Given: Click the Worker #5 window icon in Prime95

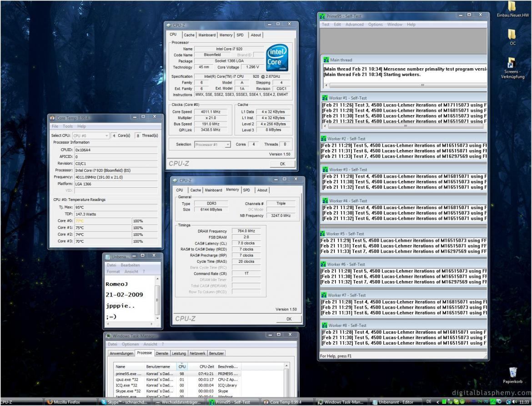Looking at the screenshot, I should [322, 234].
